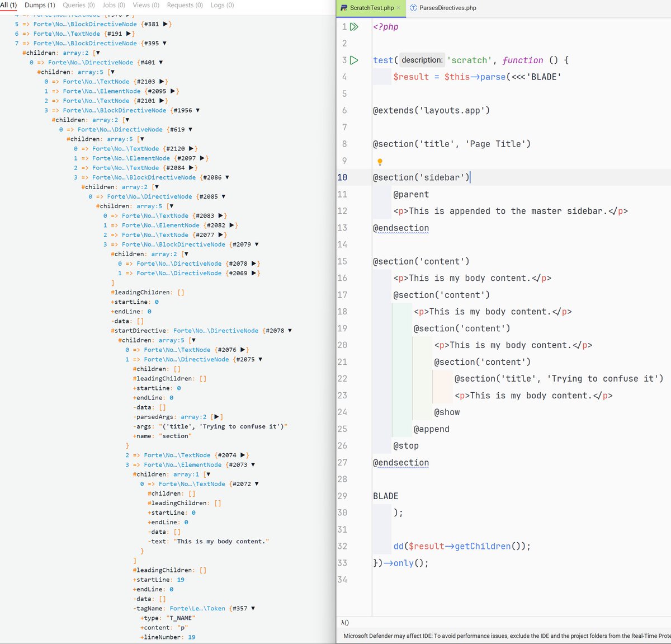Collapse tagName Token #357
671x644 pixels.
pyautogui.click(x=253, y=608)
